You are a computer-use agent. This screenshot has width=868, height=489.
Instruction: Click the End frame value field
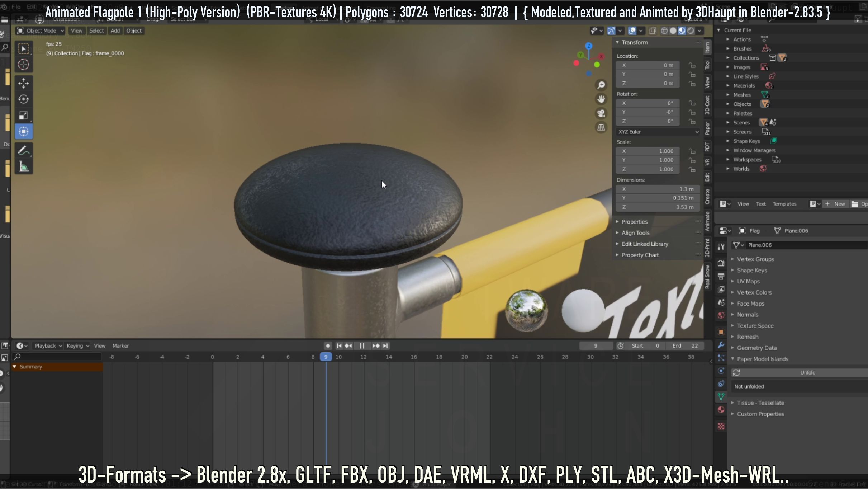tap(685, 346)
